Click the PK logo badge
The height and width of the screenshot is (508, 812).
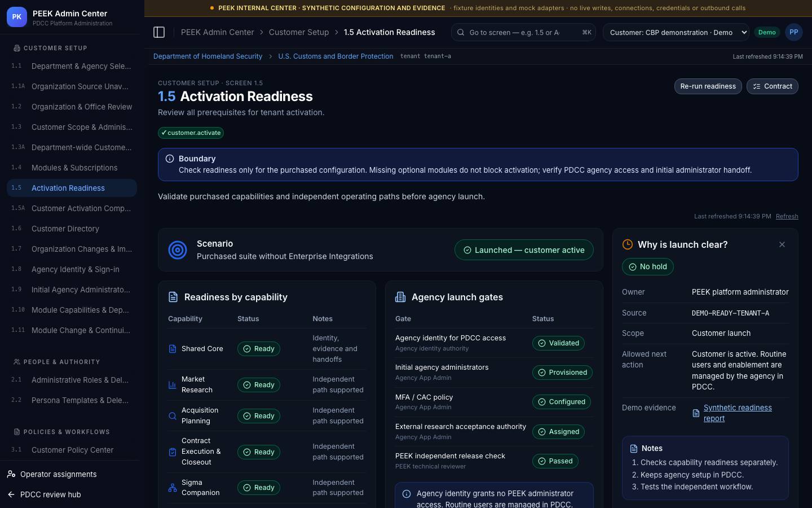(x=17, y=17)
